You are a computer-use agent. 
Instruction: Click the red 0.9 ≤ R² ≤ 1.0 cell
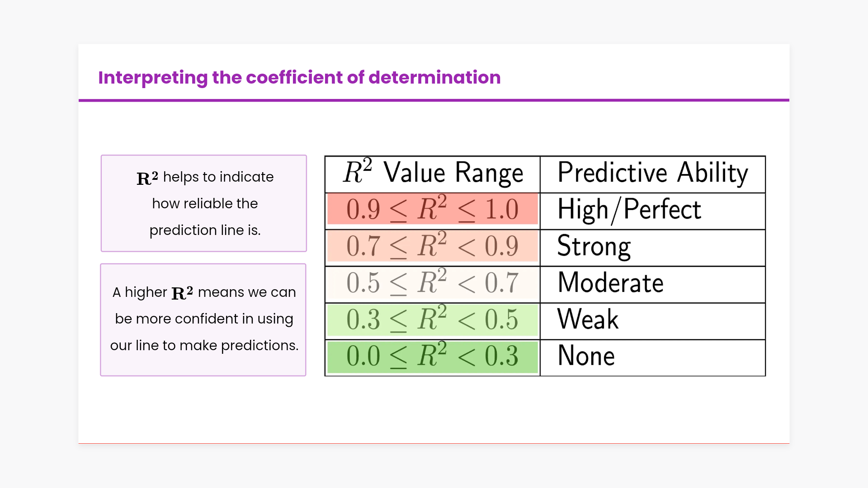[x=433, y=209]
